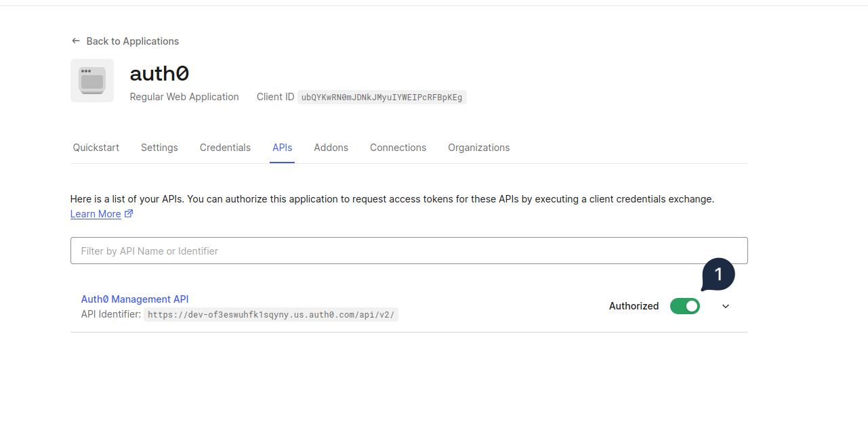The image size is (868, 430).
Task: Open the Credentials tab
Action: [x=225, y=148]
